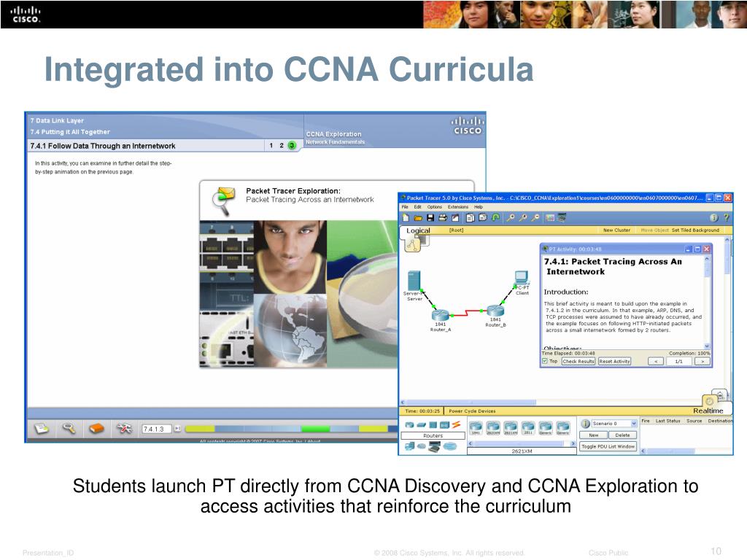
Task: Click Power Cycle Devices button
Action: tap(472, 411)
